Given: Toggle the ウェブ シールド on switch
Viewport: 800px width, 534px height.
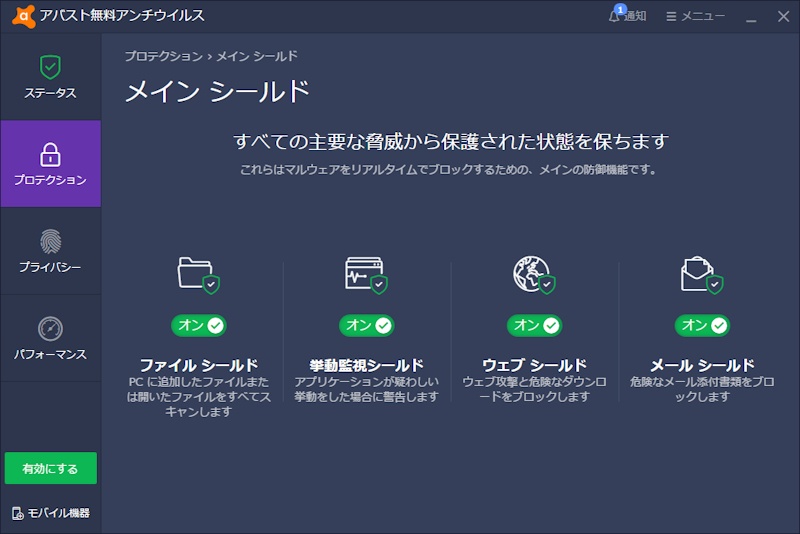Looking at the screenshot, I should 535,325.
